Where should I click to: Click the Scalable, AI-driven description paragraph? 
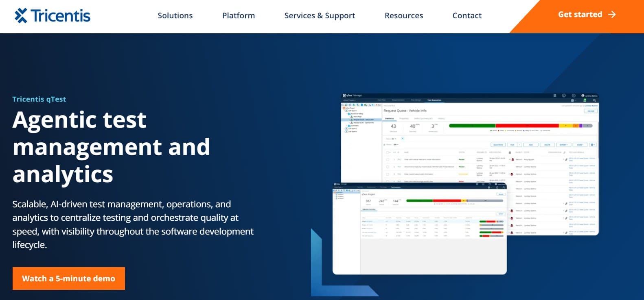click(133, 224)
